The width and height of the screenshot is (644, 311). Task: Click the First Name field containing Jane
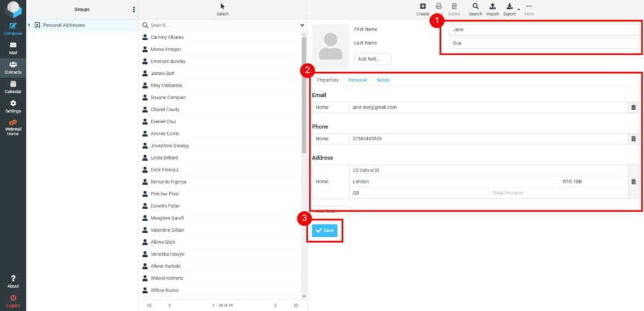click(x=544, y=30)
